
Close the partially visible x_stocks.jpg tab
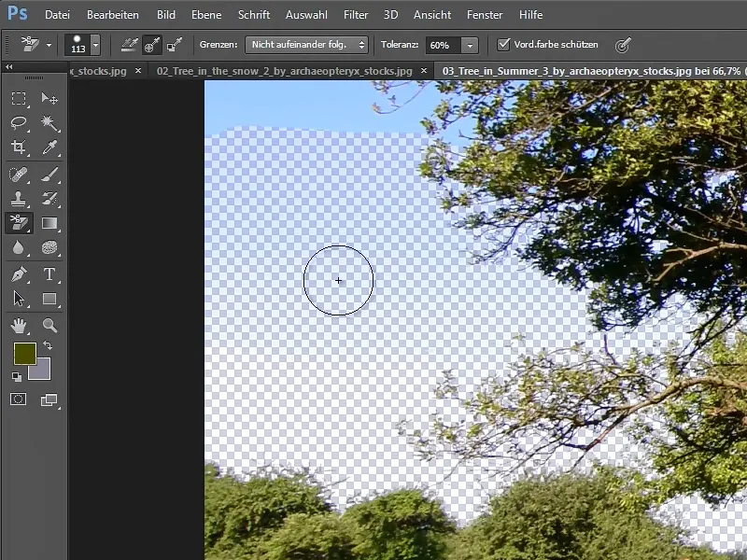[138, 71]
